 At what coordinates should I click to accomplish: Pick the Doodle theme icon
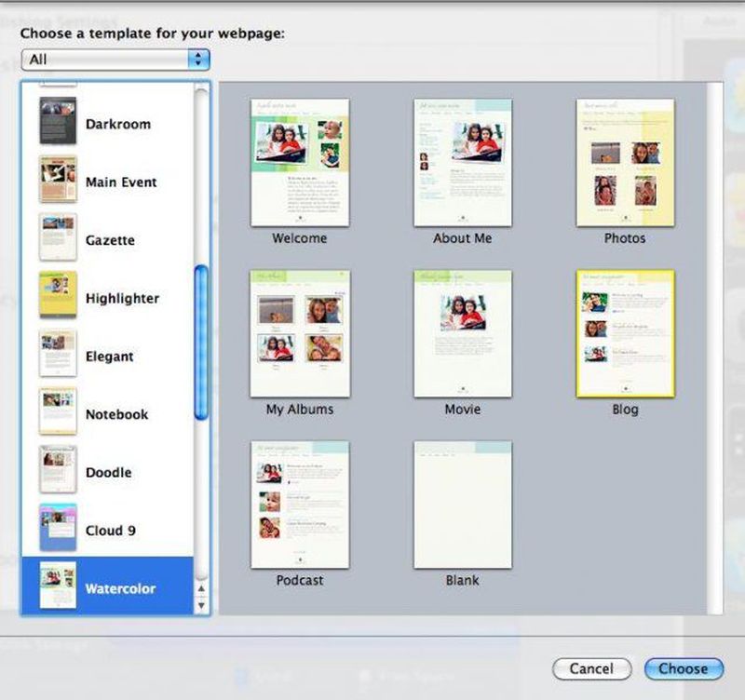coord(58,471)
